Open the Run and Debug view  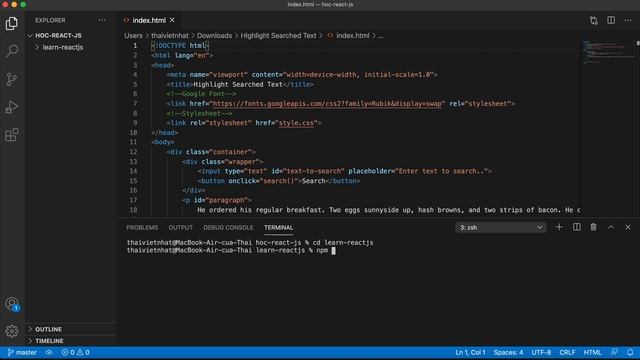tap(12, 107)
